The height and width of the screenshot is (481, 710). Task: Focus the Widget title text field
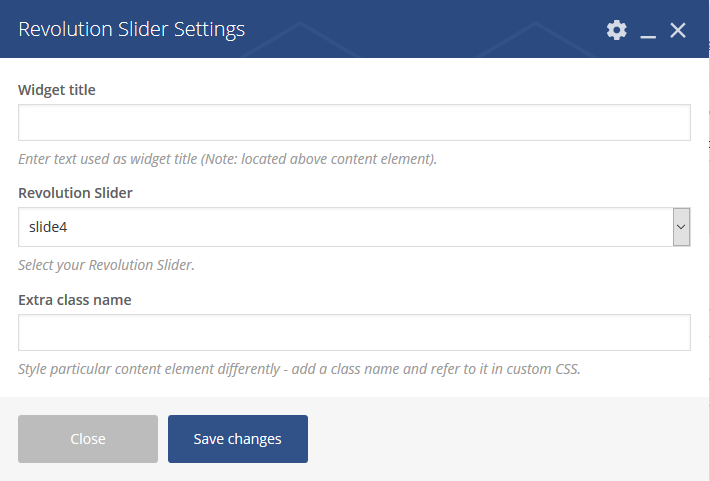click(x=354, y=122)
